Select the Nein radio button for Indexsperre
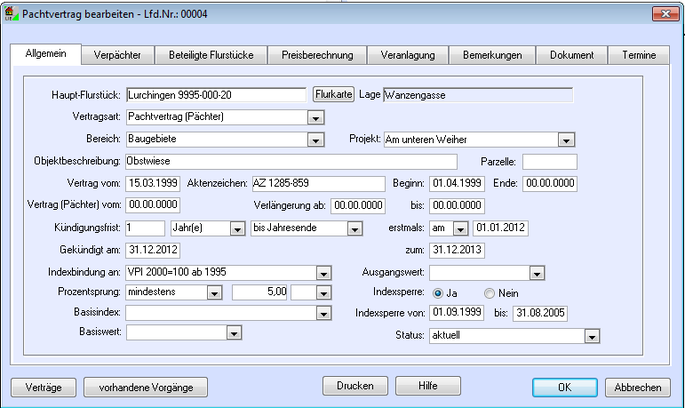The width and height of the screenshot is (685, 408). [x=490, y=293]
